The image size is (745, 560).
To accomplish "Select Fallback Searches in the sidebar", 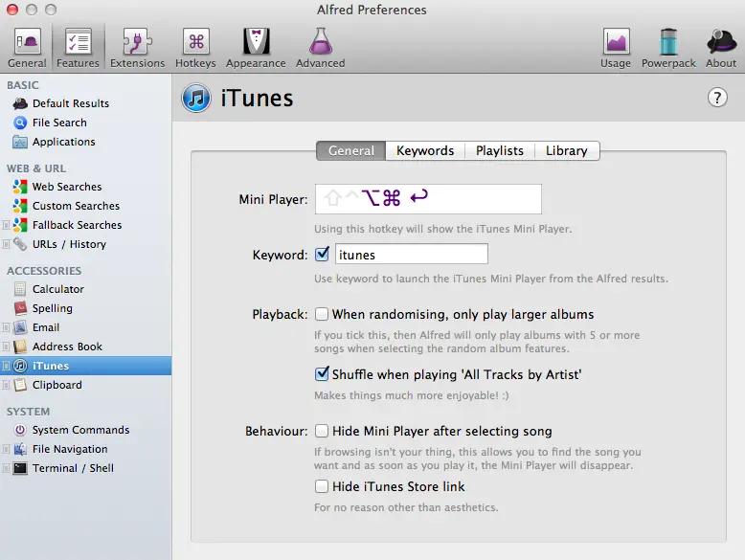I will [85, 225].
